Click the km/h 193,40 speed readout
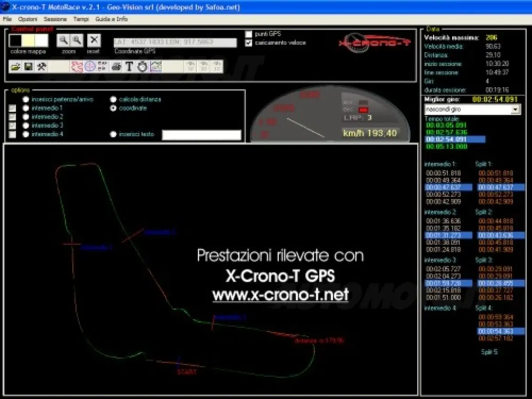Viewport: 532px width, 399px height. pyautogui.click(x=370, y=133)
